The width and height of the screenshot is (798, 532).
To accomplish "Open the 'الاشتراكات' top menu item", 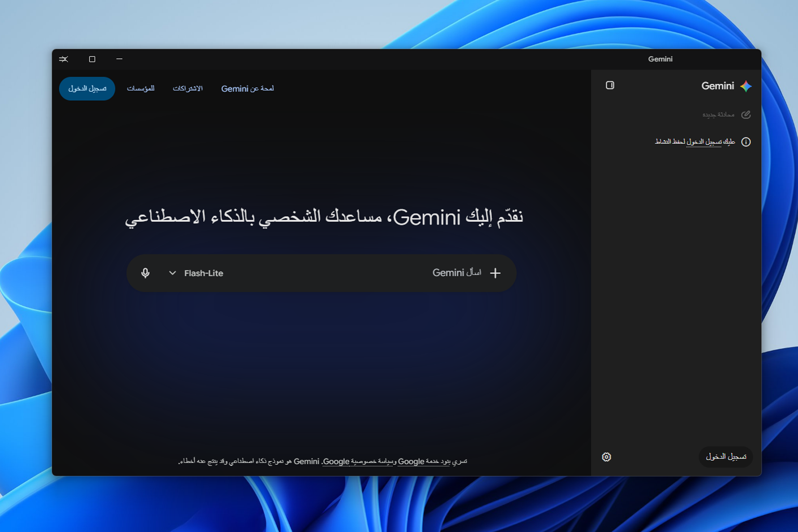I will tap(188, 89).
